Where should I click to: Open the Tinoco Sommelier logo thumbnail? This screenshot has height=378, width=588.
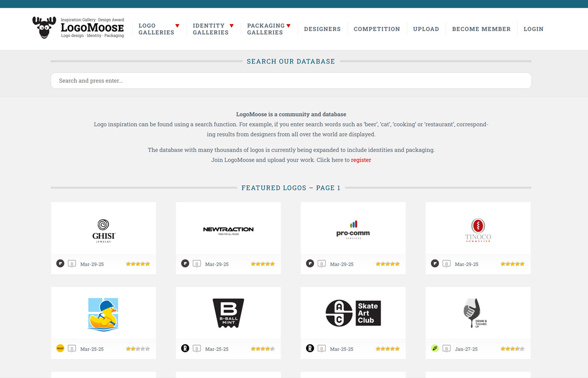[478, 228]
